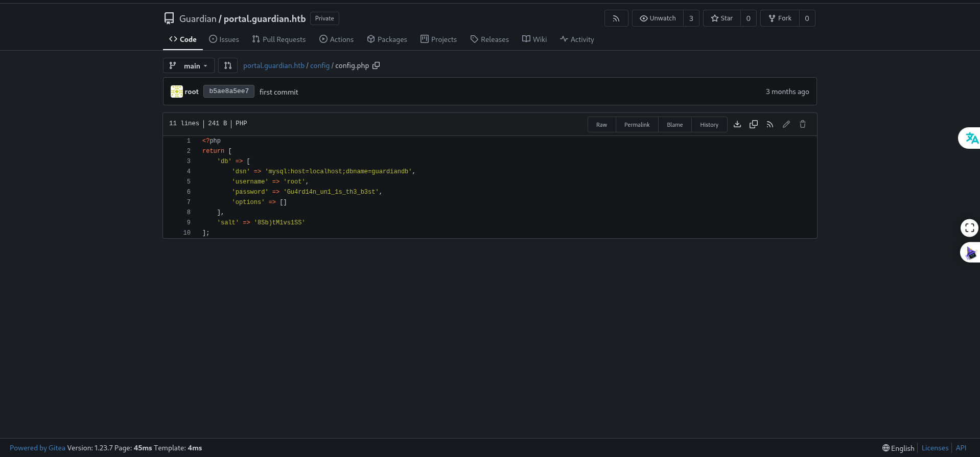Viewport: 980px width, 457px height.
Task: Star the portal.guardian.htb repository
Action: click(722, 18)
